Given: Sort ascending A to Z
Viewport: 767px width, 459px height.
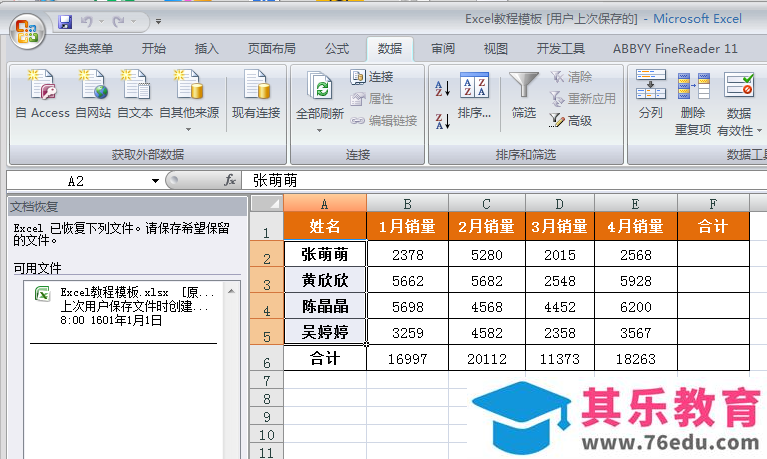Looking at the screenshot, I should (442, 89).
